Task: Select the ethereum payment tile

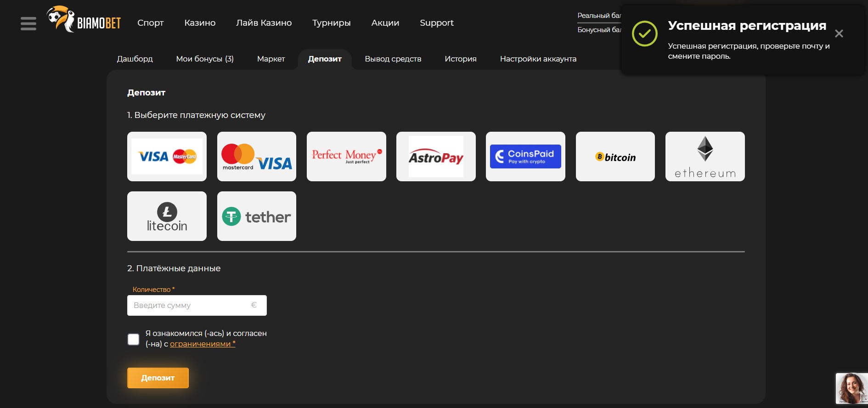Action: [x=705, y=156]
